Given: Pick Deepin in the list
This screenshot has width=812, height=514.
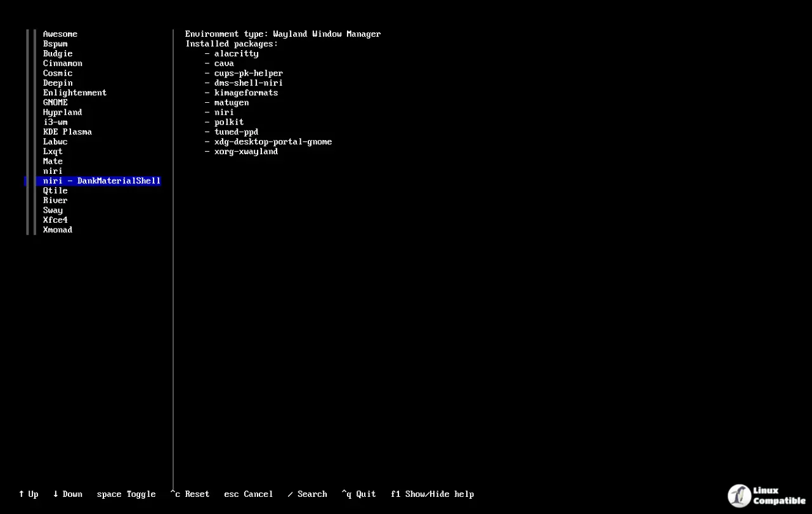Looking at the screenshot, I should pyautogui.click(x=58, y=83).
